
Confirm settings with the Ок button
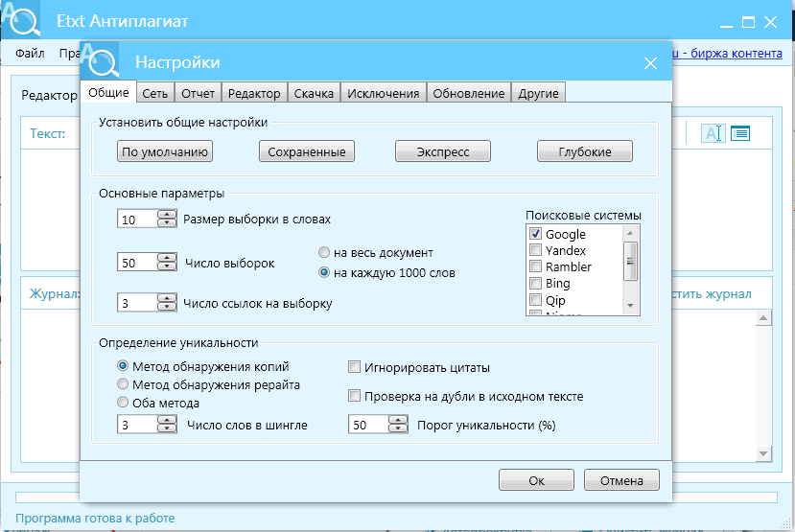536,480
